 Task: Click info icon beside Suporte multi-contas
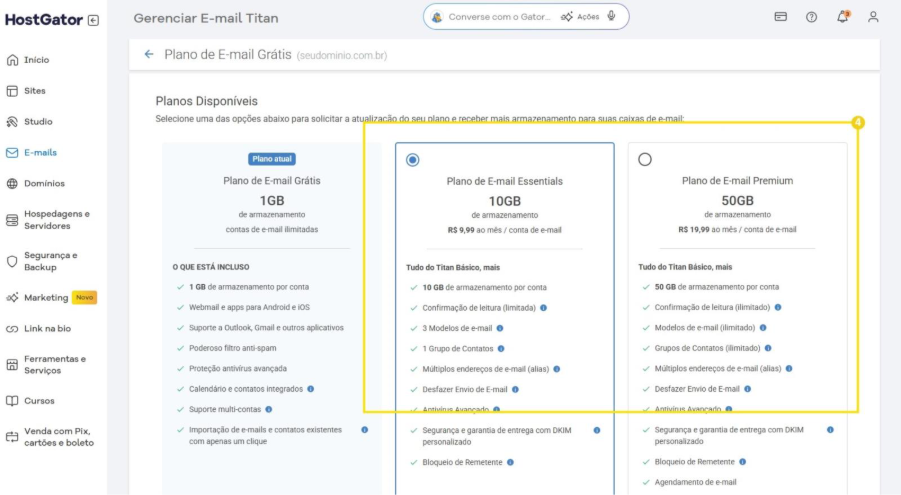point(268,409)
